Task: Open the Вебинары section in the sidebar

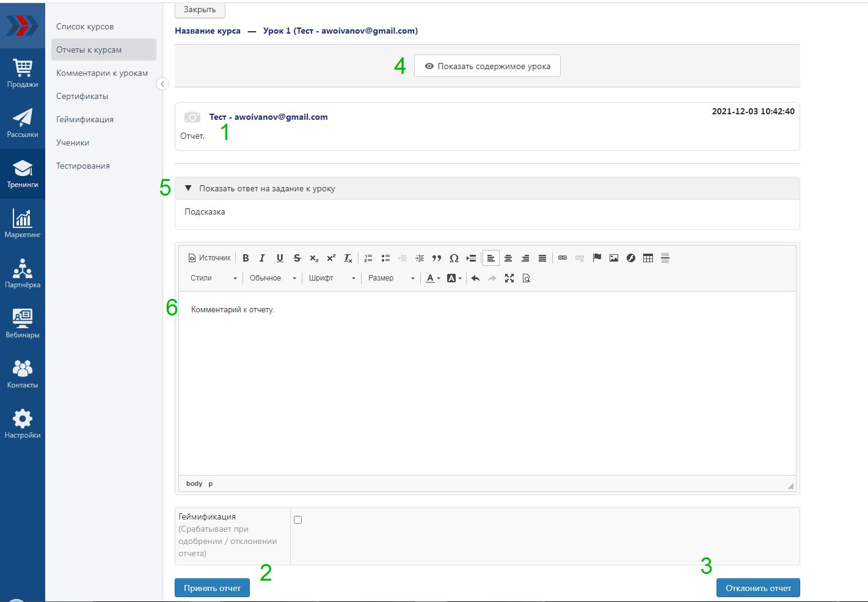Action: pos(23,323)
